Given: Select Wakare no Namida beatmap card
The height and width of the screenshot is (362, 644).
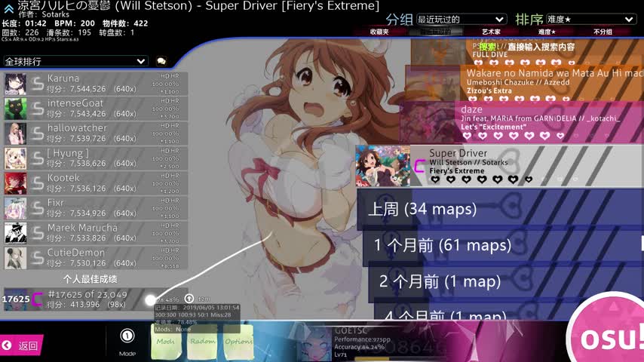Looking at the screenshot, I should coord(525,84).
